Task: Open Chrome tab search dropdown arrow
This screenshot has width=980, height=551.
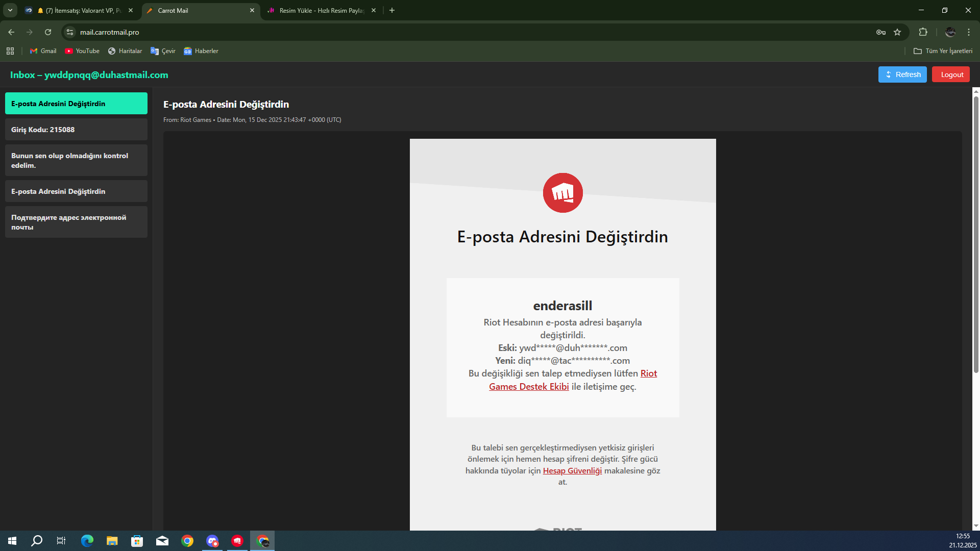Action: (x=10, y=10)
